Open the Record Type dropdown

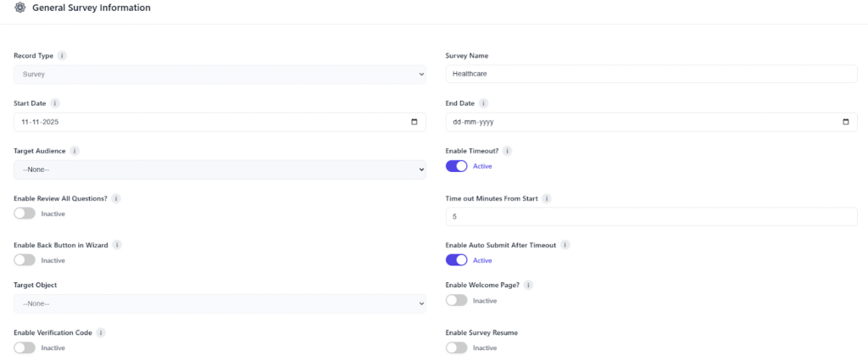[220, 75]
